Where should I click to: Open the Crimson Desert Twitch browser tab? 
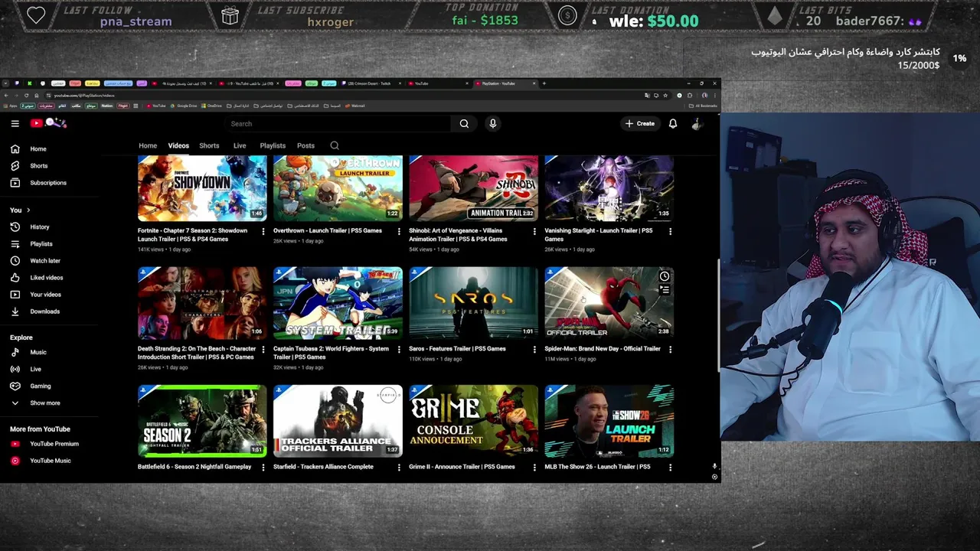371,83
